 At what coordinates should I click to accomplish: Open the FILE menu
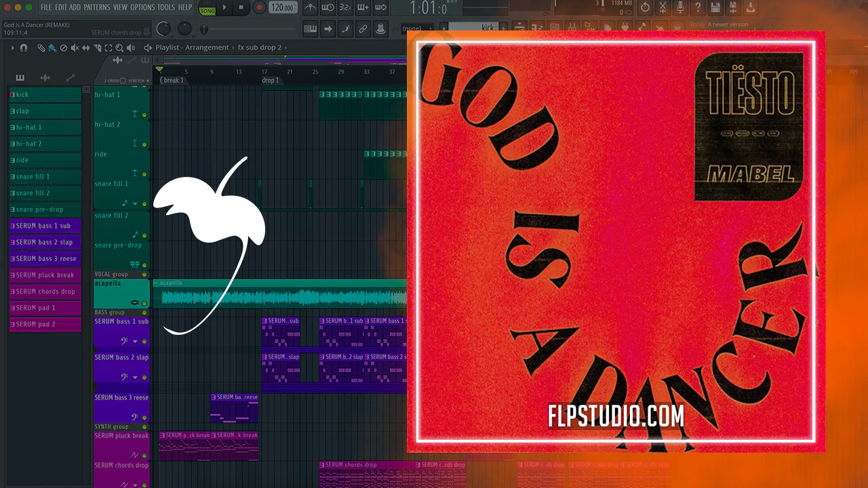(x=46, y=7)
